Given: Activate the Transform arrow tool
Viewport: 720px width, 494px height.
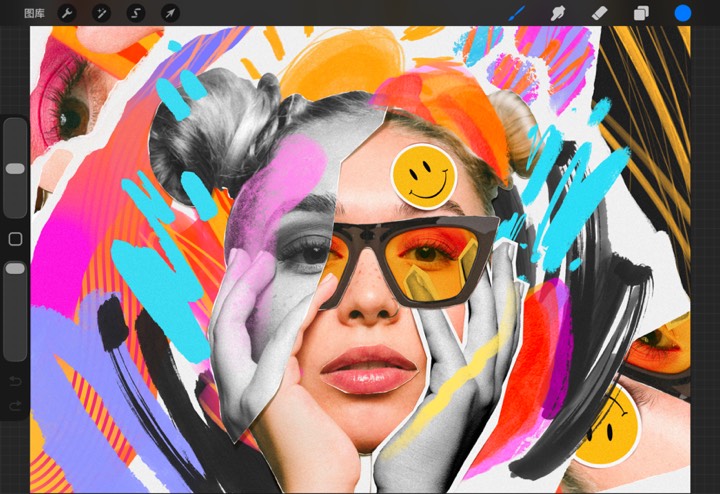Looking at the screenshot, I should click(x=170, y=13).
